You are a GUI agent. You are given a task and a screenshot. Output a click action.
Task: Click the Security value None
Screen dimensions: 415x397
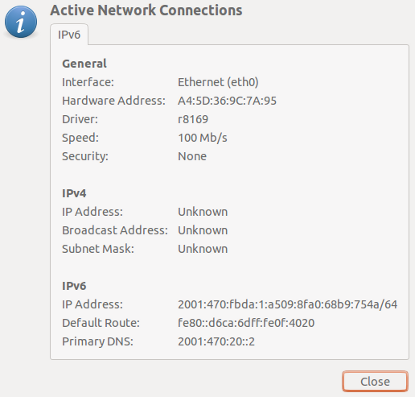pos(192,156)
